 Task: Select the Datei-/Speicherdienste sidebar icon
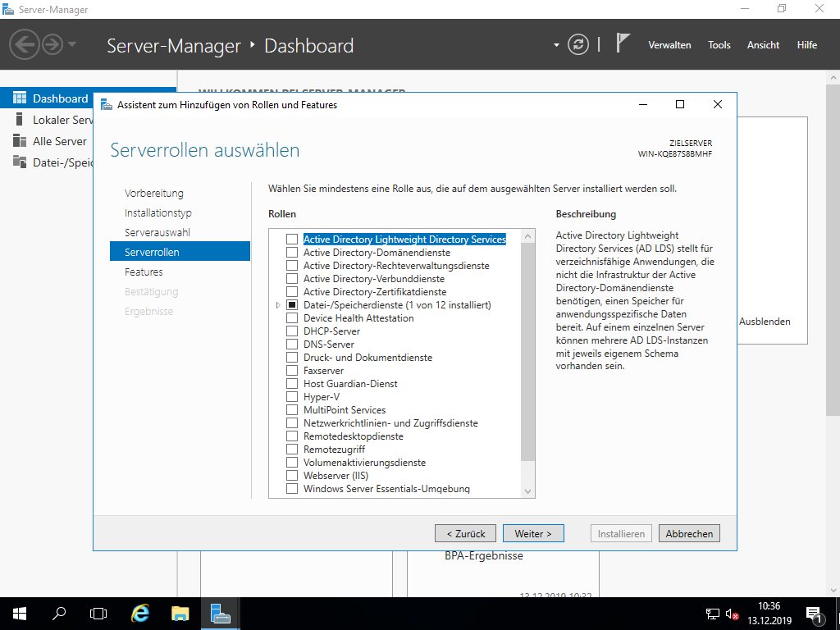20,162
